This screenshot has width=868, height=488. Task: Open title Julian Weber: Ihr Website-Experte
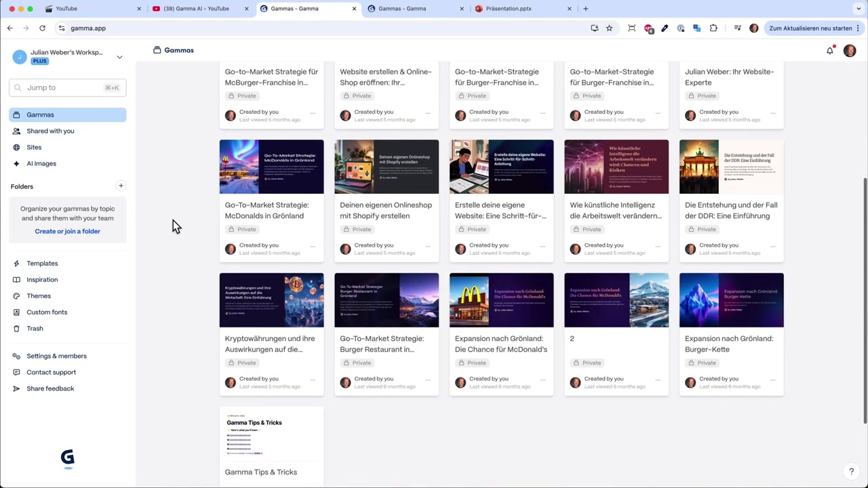tap(729, 77)
